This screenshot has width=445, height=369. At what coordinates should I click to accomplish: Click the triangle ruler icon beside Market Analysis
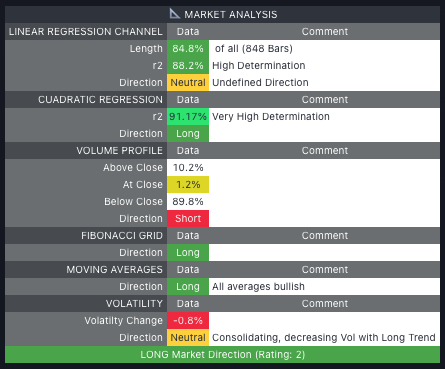tap(174, 14)
